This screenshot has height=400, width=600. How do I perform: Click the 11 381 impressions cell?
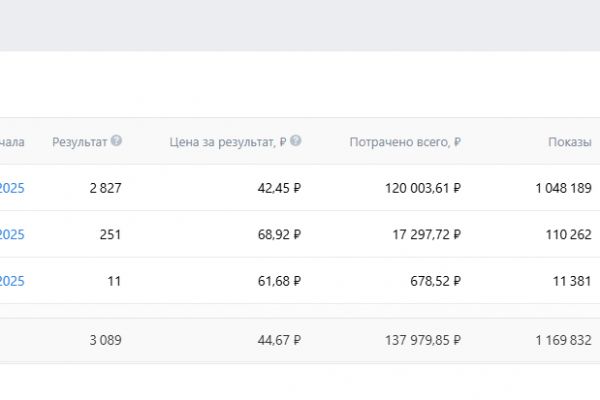571,281
